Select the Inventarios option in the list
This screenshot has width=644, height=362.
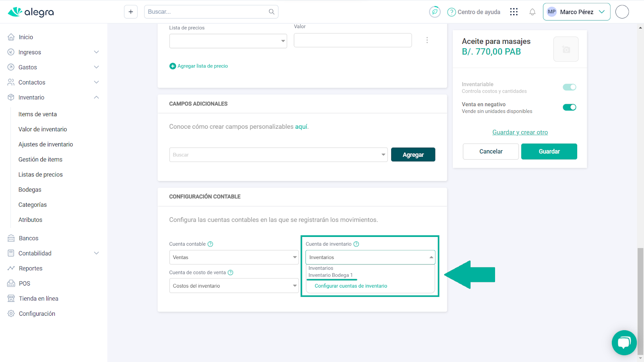[x=321, y=268]
